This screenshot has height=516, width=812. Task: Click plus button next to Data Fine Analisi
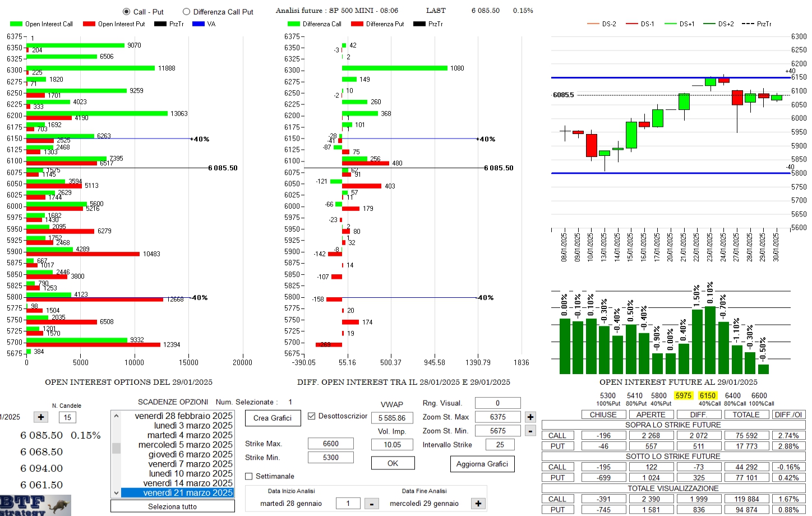click(x=478, y=504)
